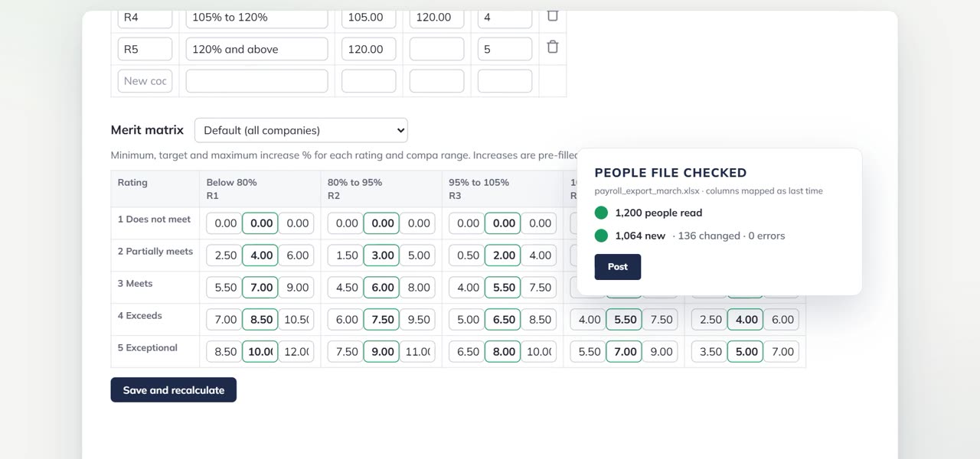Edit Exceptional row maximum 9.00
This screenshot has height=459, width=980.
(660, 352)
